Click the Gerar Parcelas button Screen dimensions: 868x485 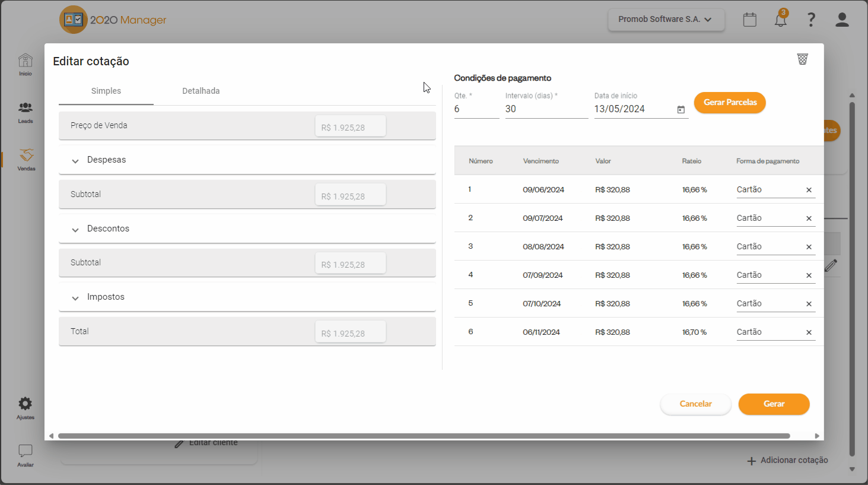(730, 102)
